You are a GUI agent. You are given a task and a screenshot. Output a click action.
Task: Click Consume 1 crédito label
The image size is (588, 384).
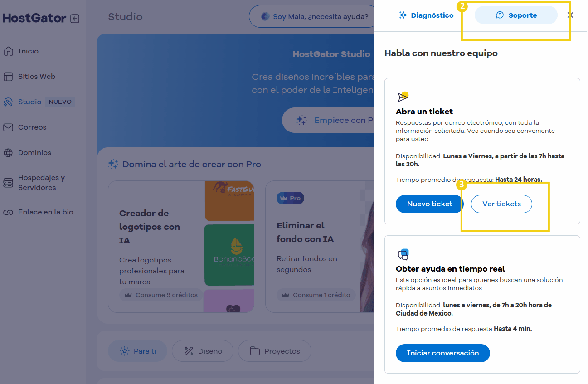pyautogui.click(x=321, y=295)
